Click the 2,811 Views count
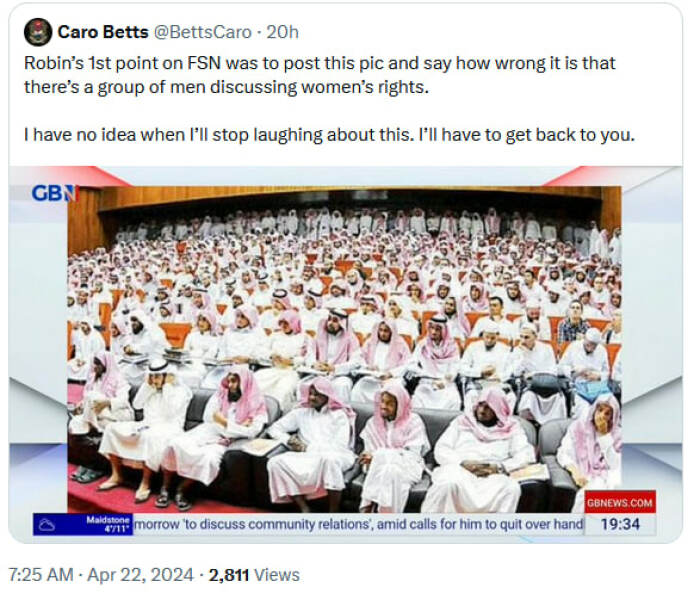 tap(254, 575)
